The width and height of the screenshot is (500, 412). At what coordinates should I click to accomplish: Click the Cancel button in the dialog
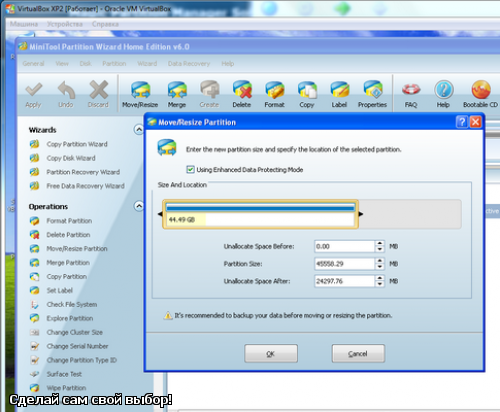pos(358,353)
